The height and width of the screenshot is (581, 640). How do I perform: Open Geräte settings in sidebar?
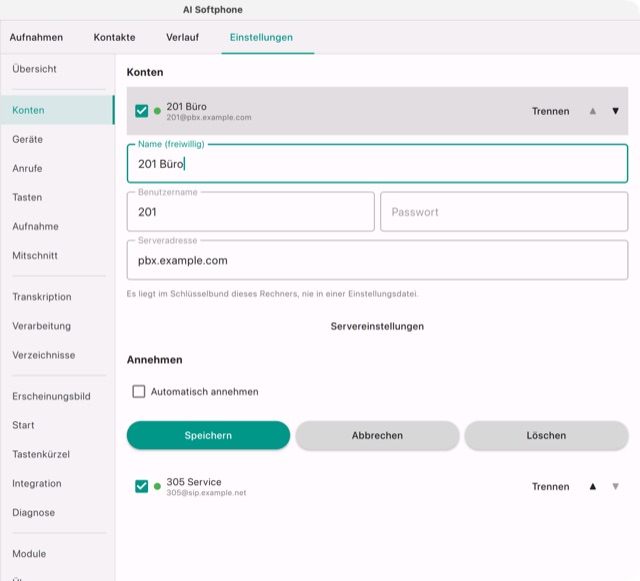point(27,139)
